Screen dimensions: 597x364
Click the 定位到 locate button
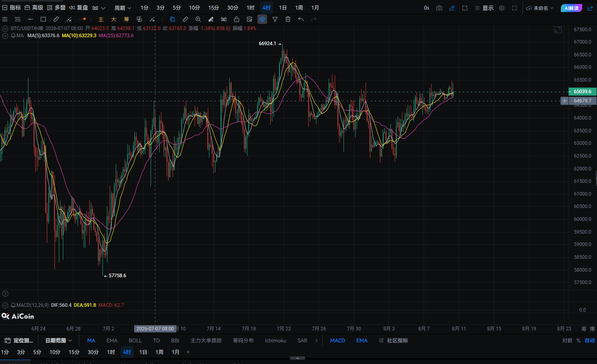pos(19,340)
